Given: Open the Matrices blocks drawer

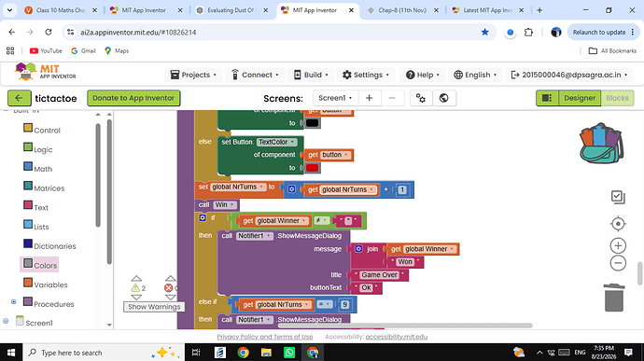Looking at the screenshot, I should (44, 187).
